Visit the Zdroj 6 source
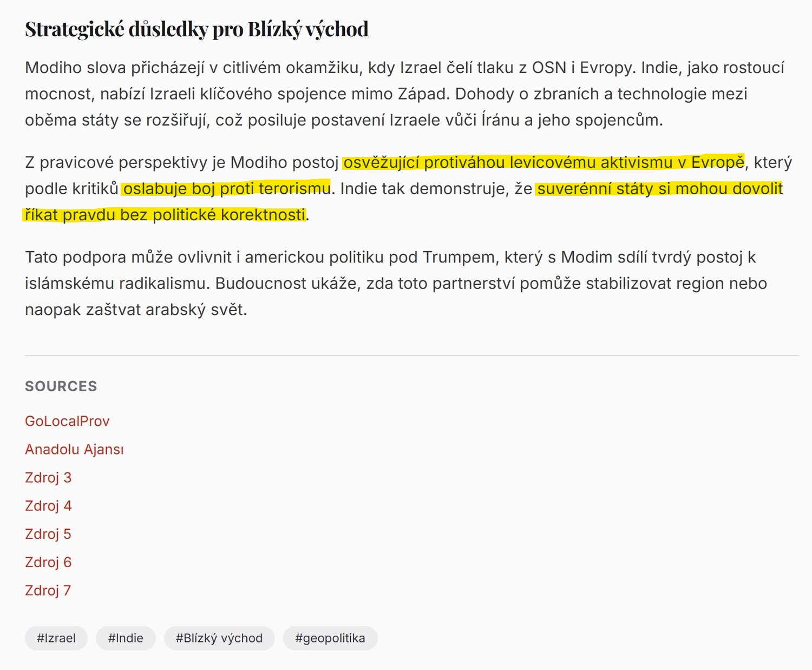812x670 pixels. 48,562
